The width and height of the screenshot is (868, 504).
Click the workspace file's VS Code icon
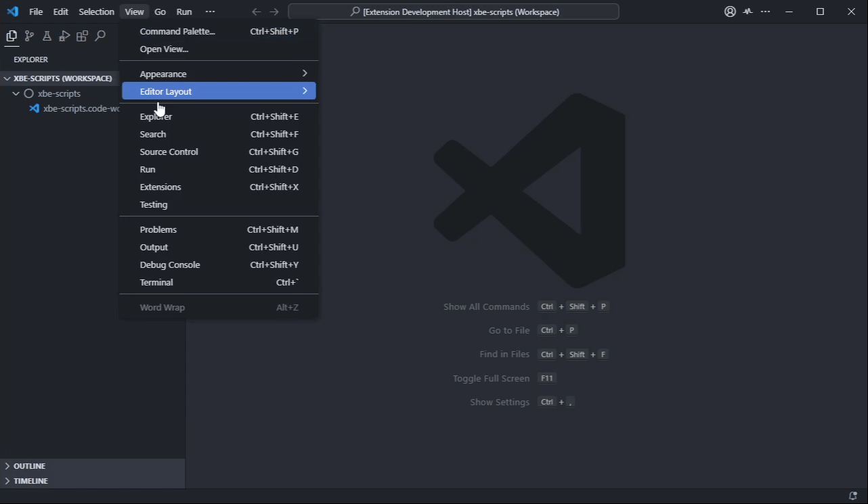pyautogui.click(x=34, y=108)
